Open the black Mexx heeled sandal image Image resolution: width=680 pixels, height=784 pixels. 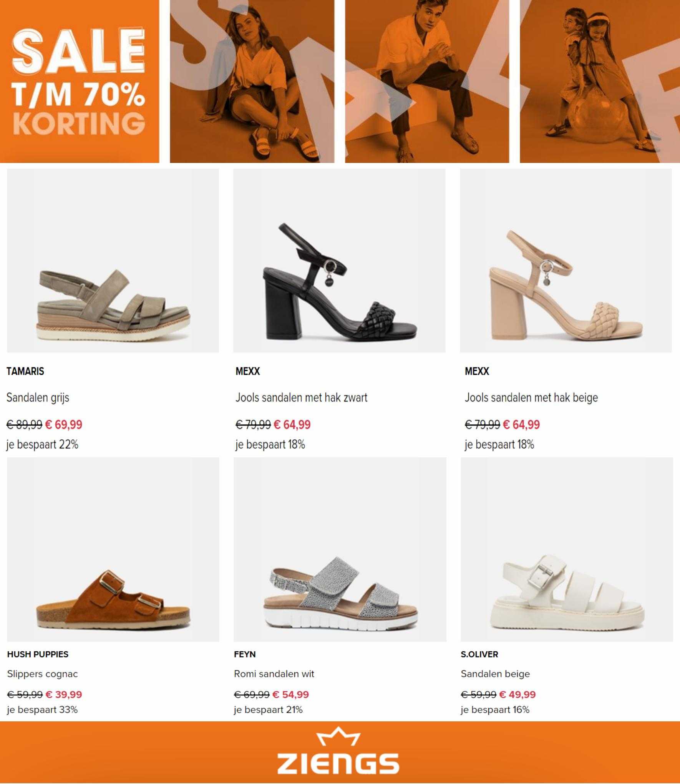(x=339, y=261)
